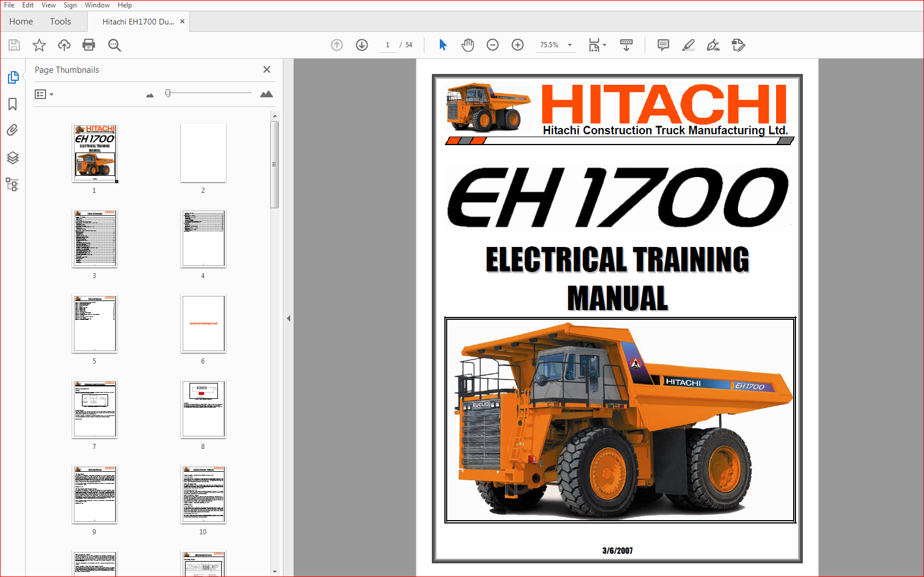Click the current page number field
This screenshot has width=924, height=577.
click(x=387, y=45)
